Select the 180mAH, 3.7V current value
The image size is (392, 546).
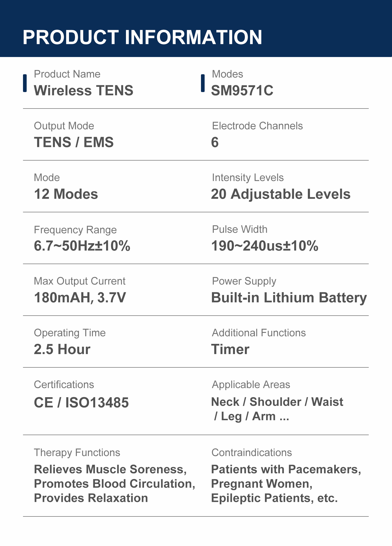(x=80, y=298)
